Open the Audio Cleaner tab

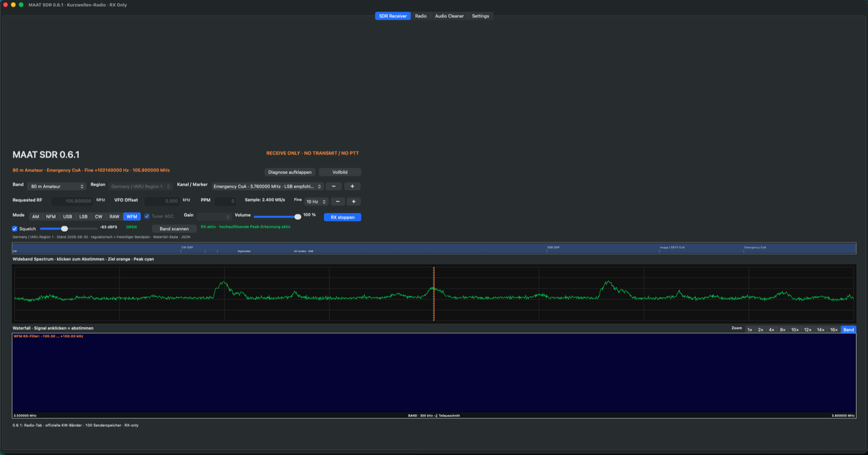coord(449,16)
